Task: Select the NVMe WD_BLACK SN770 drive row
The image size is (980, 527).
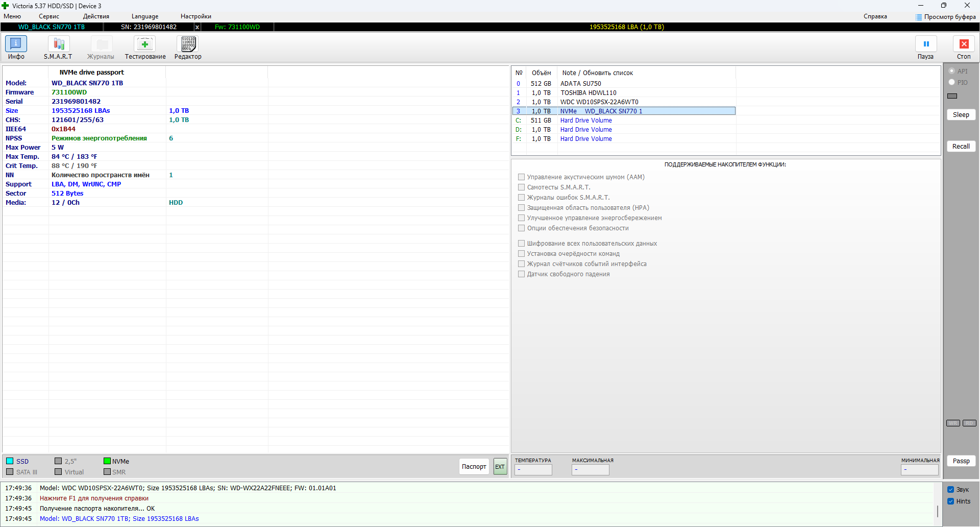Action: coord(624,111)
